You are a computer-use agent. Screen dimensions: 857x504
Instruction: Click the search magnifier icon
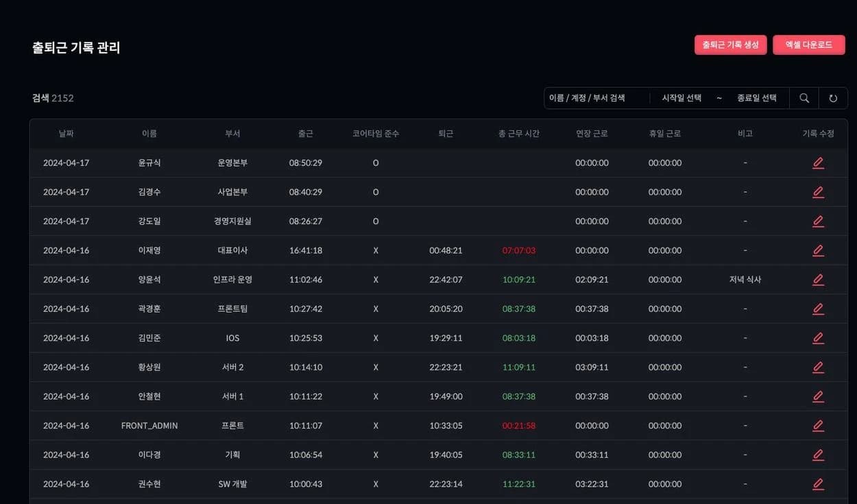804,98
